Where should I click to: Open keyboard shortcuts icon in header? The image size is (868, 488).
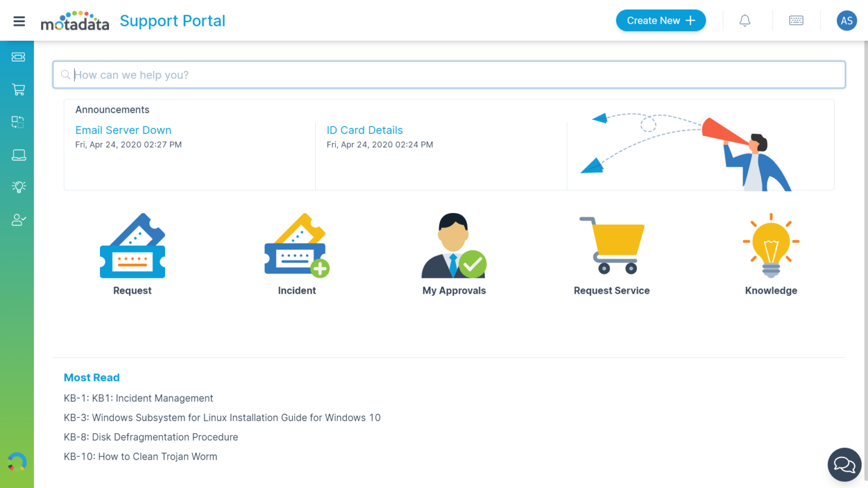pos(796,21)
